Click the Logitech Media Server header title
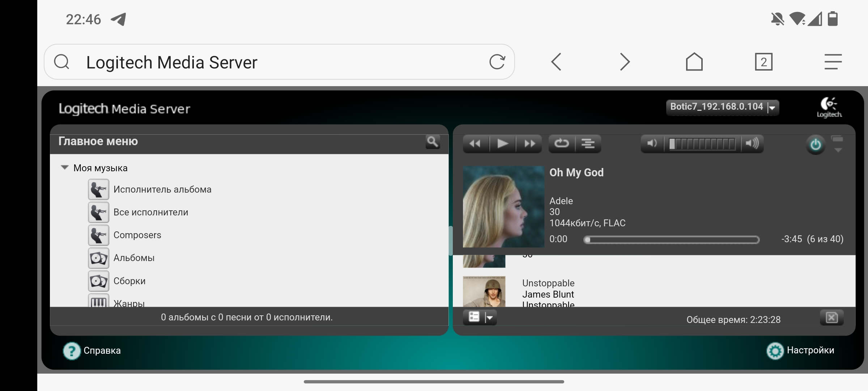Screen dimensions: 868x391 click(x=124, y=109)
